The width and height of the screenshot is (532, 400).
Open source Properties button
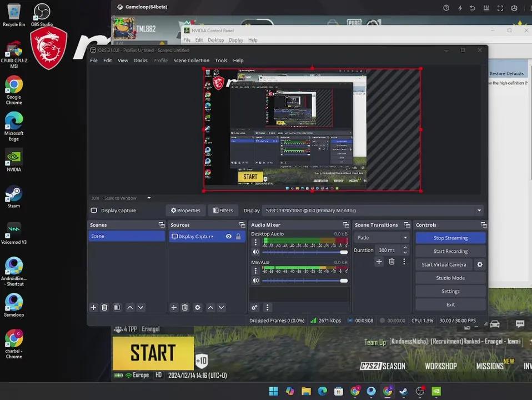point(185,211)
